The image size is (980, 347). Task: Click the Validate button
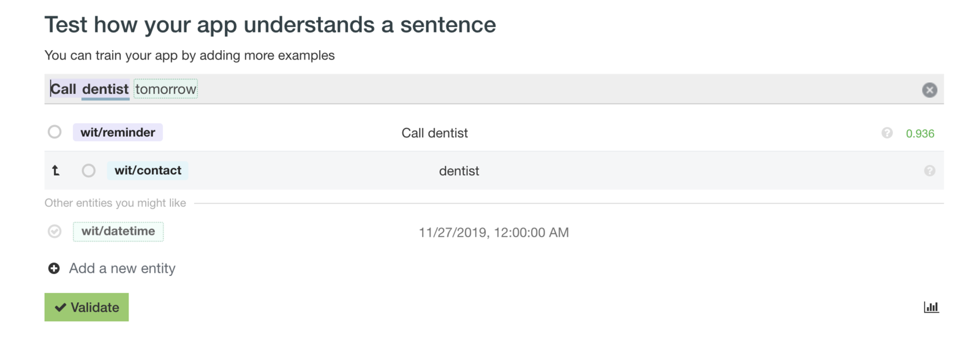point(86,307)
